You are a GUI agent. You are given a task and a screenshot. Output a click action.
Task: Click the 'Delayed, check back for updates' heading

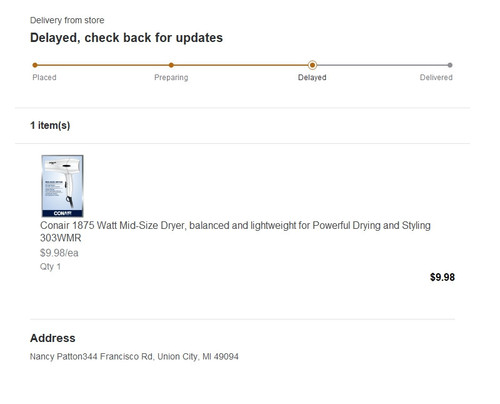(126, 38)
